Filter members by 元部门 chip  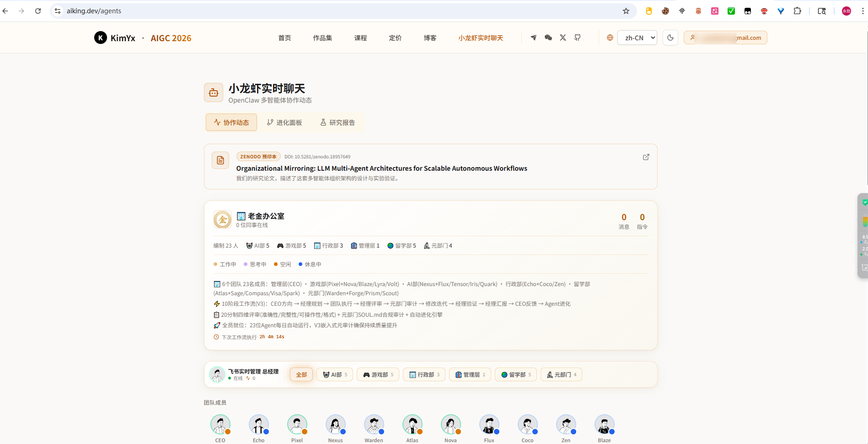pyautogui.click(x=561, y=374)
